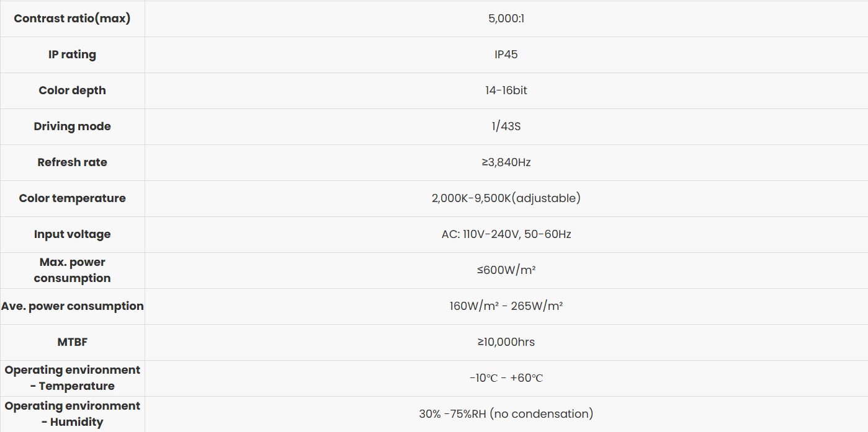This screenshot has height=432, width=868.
Task: Select the AC: 110V-240V, 50-60Hz value
Action: 506,234
